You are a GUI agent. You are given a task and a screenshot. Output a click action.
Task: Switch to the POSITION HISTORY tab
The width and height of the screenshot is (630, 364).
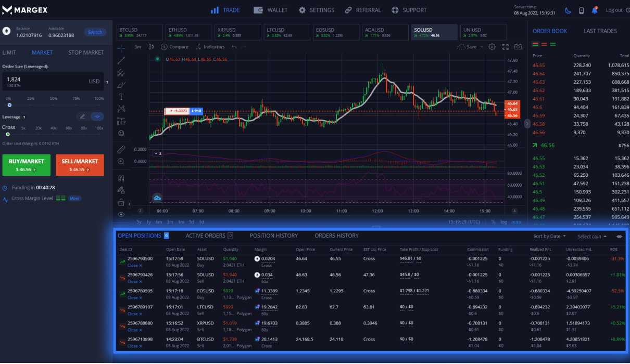[x=274, y=236]
